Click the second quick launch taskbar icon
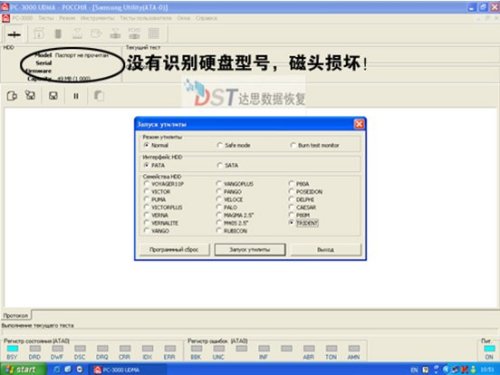The width and height of the screenshot is (500, 375). click(x=68, y=369)
